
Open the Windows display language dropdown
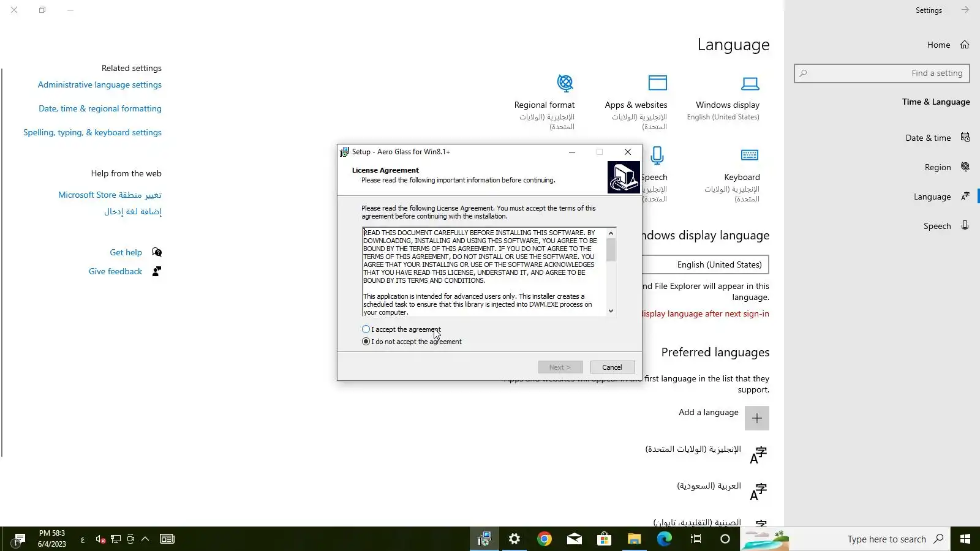(x=706, y=264)
